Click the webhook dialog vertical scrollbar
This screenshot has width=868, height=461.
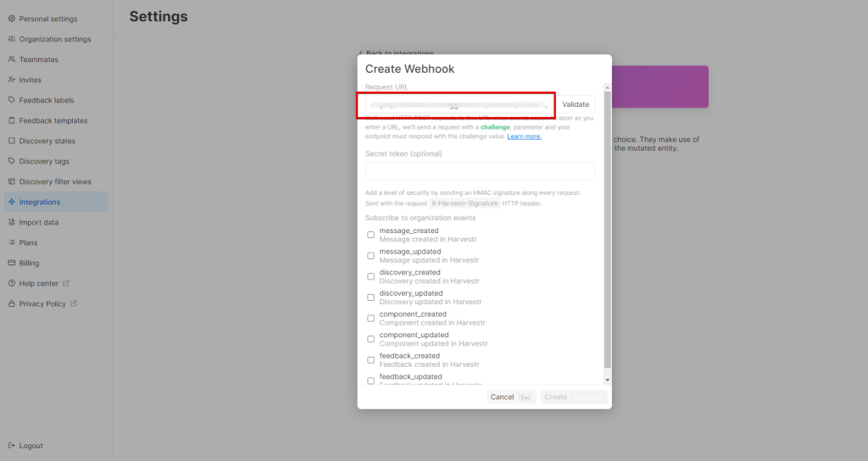(x=607, y=229)
